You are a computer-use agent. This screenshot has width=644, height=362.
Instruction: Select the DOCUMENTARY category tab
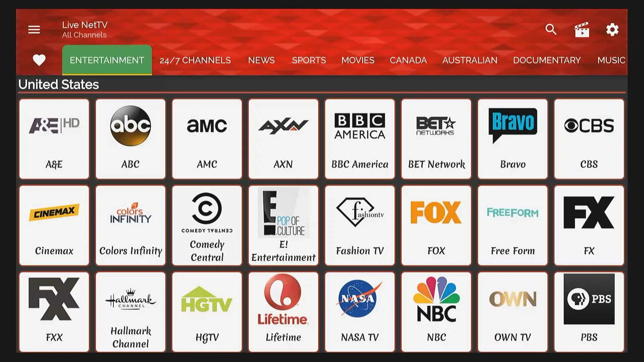(x=547, y=60)
